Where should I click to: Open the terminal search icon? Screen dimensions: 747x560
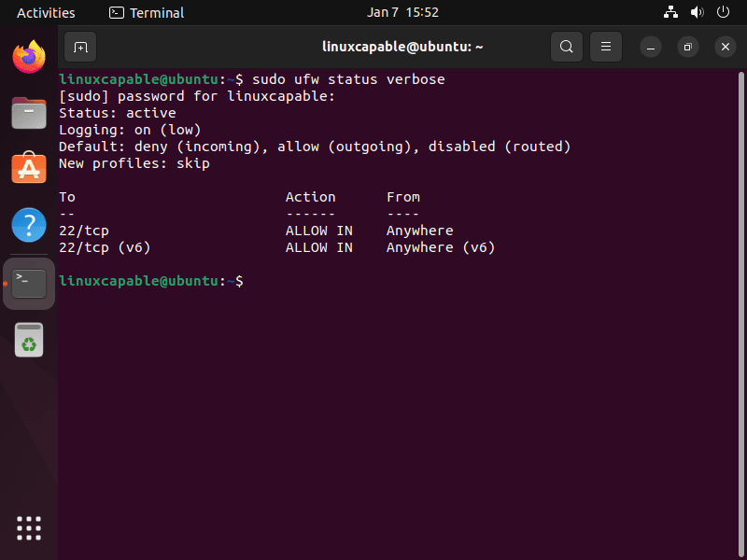567,46
